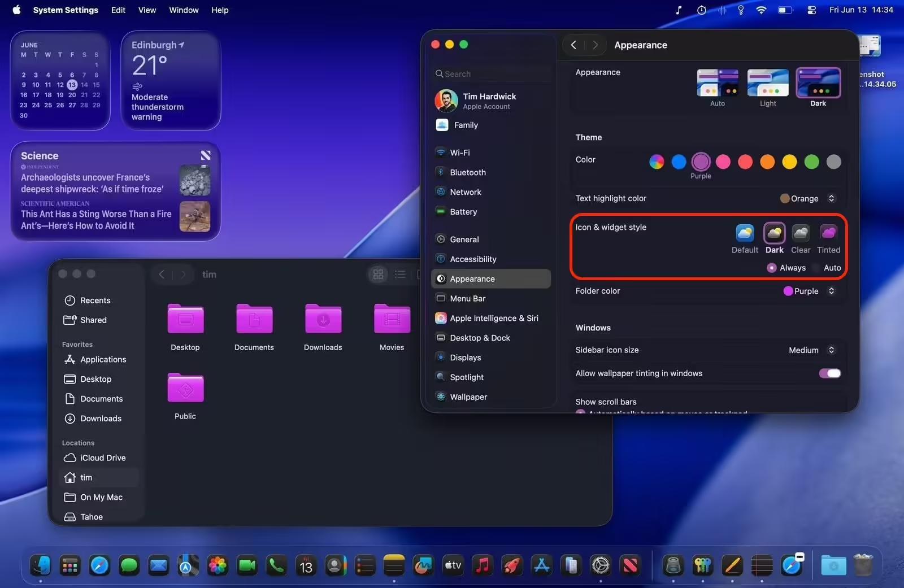Change the Sidebar icon size dropdown

point(811,350)
